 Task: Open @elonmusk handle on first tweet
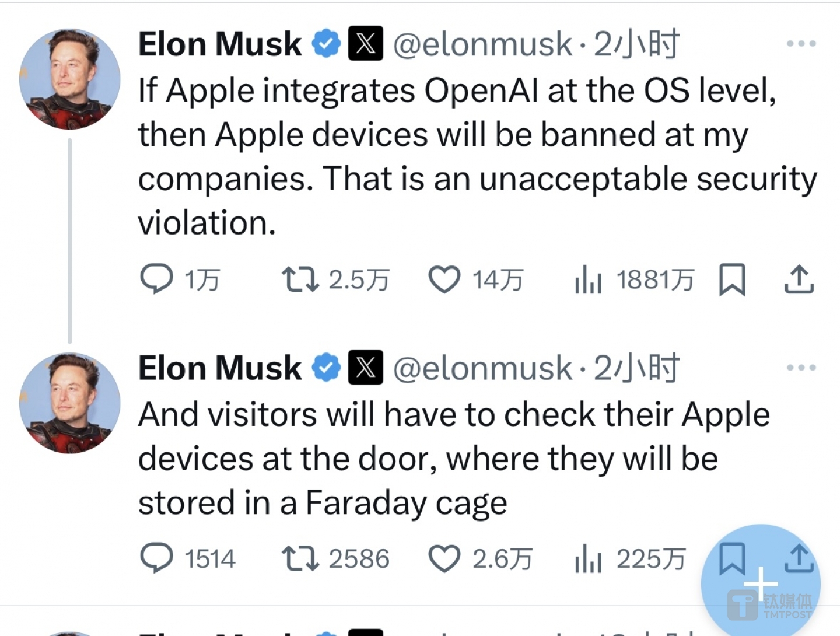[483, 44]
